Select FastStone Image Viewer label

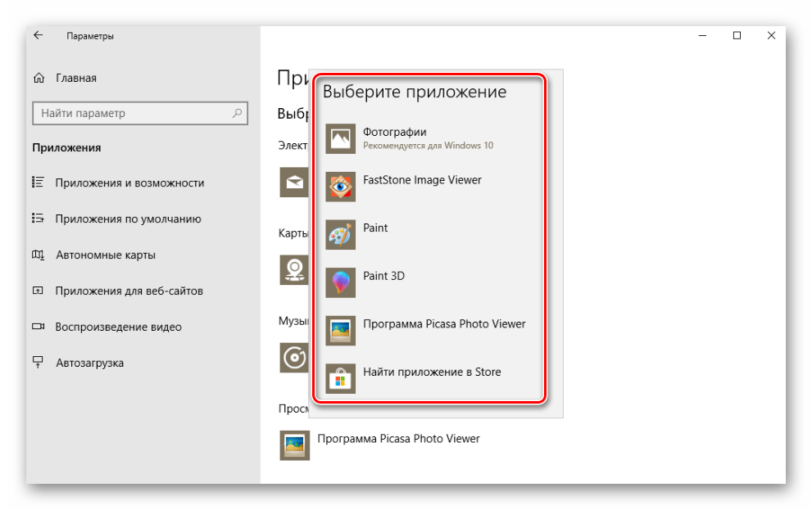point(422,180)
